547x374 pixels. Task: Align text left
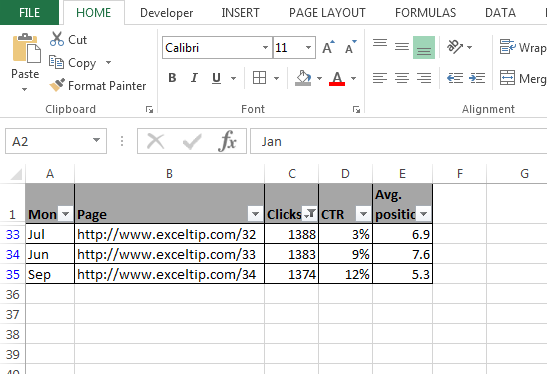(x=380, y=78)
